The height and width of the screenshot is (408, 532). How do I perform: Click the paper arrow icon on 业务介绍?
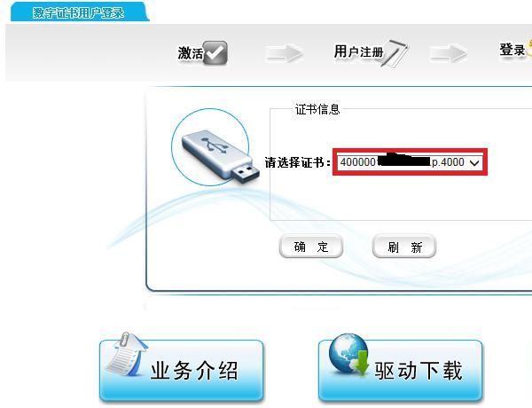127,355
